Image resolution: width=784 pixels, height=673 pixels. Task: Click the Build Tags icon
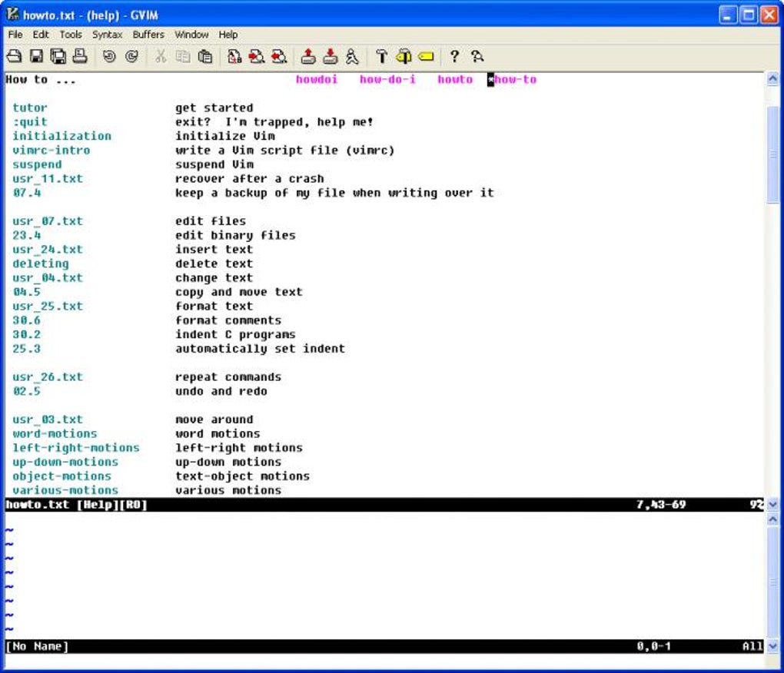pyautogui.click(x=404, y=56)
